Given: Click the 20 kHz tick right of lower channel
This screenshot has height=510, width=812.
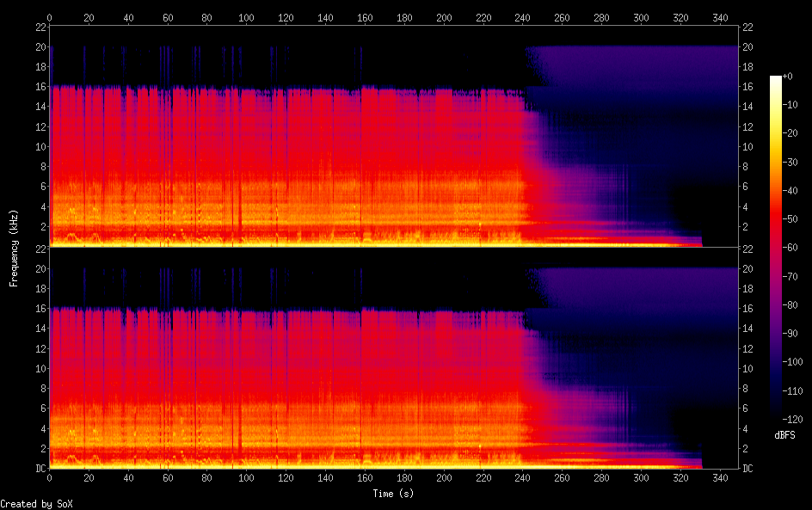Looking at the screenshot, I should [748, 268].
